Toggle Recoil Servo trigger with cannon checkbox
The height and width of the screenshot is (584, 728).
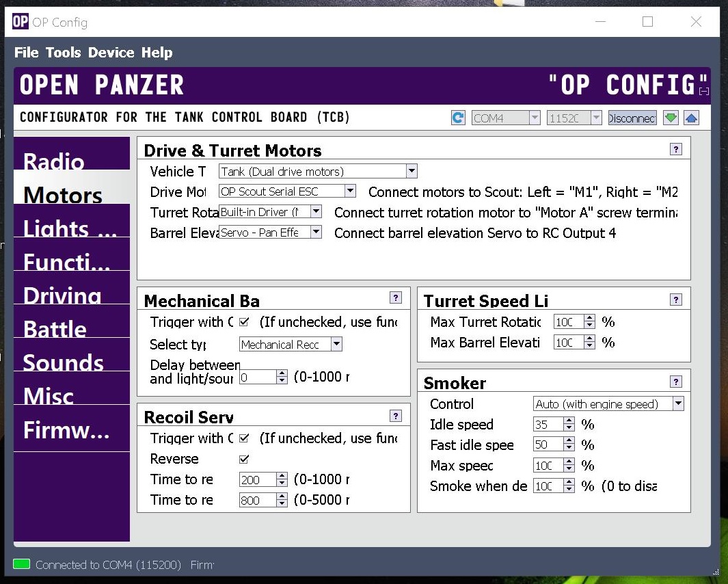(244, 438)
